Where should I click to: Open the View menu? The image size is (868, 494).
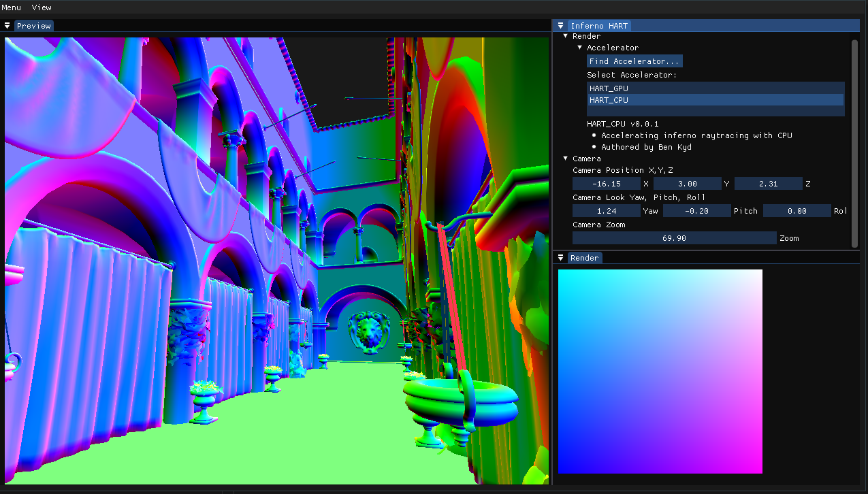click(41, 7)
